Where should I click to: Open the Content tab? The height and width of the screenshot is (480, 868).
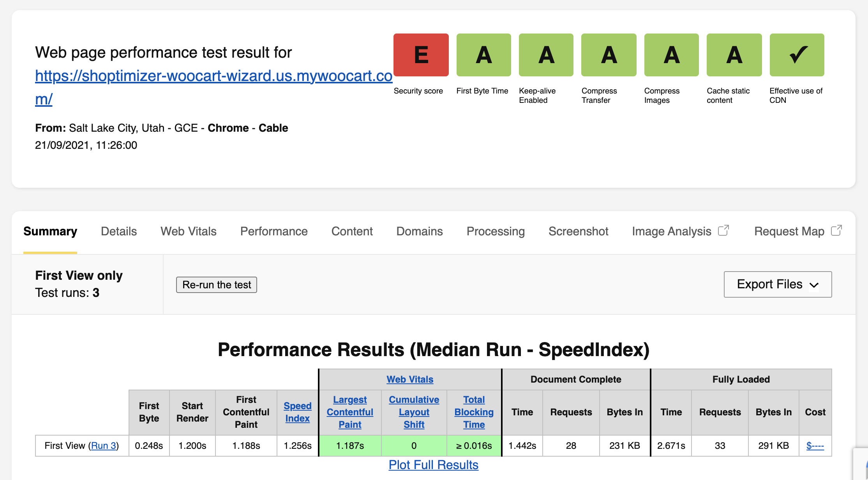point(352,231)
